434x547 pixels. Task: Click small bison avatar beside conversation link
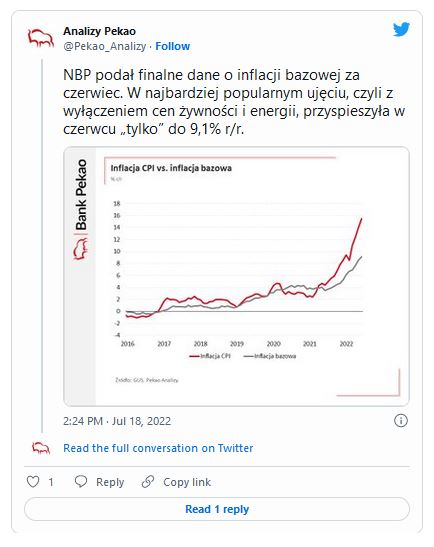click(41, 448)
